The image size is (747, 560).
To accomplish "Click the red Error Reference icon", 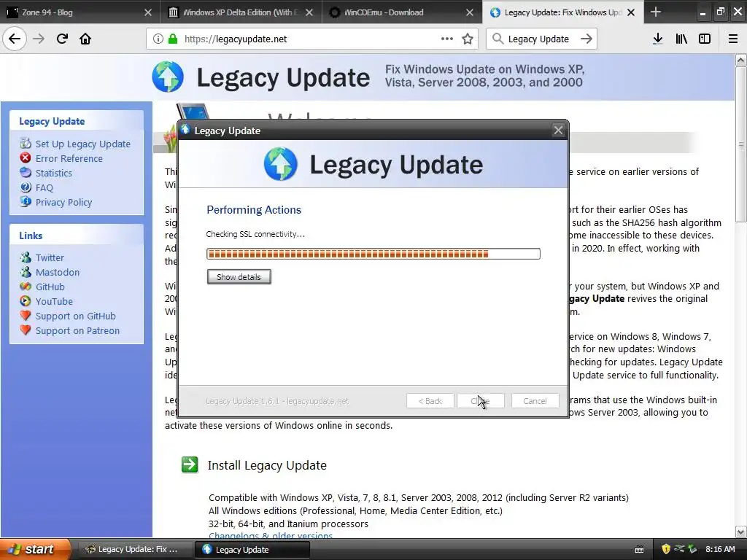I will coord(26,157).
